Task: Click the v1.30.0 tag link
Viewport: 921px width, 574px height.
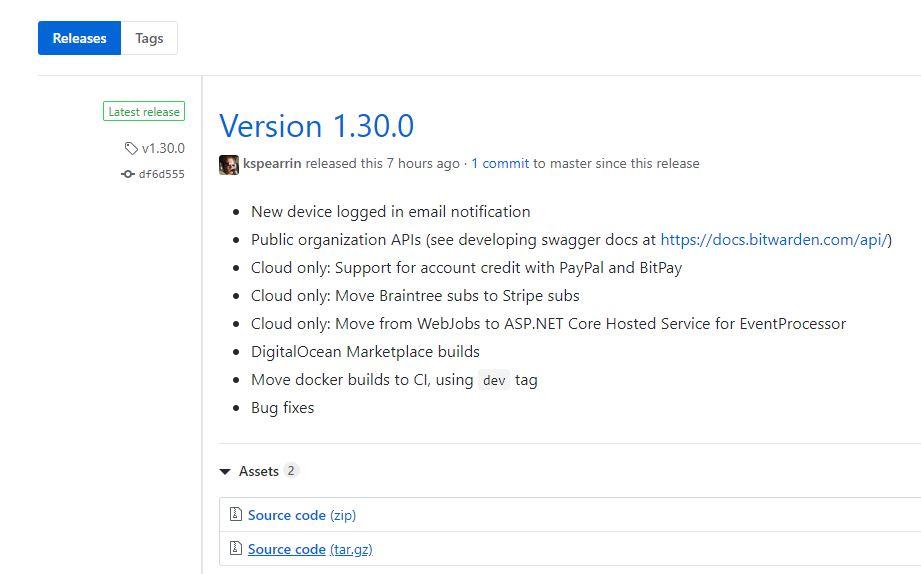Action: click(x=163, y=148)
